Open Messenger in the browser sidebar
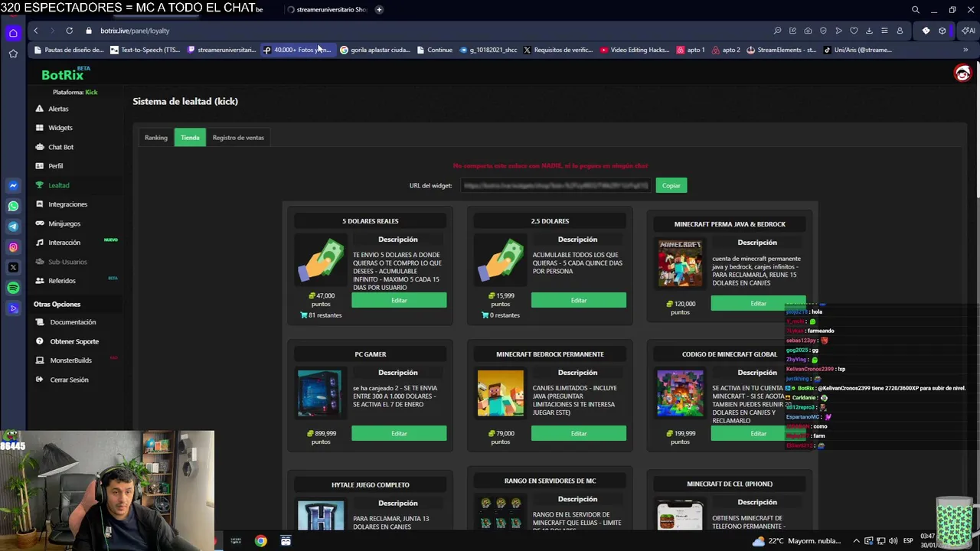This screenshot has height=551, width=980. pyautogui.click(x=13, y=185)
